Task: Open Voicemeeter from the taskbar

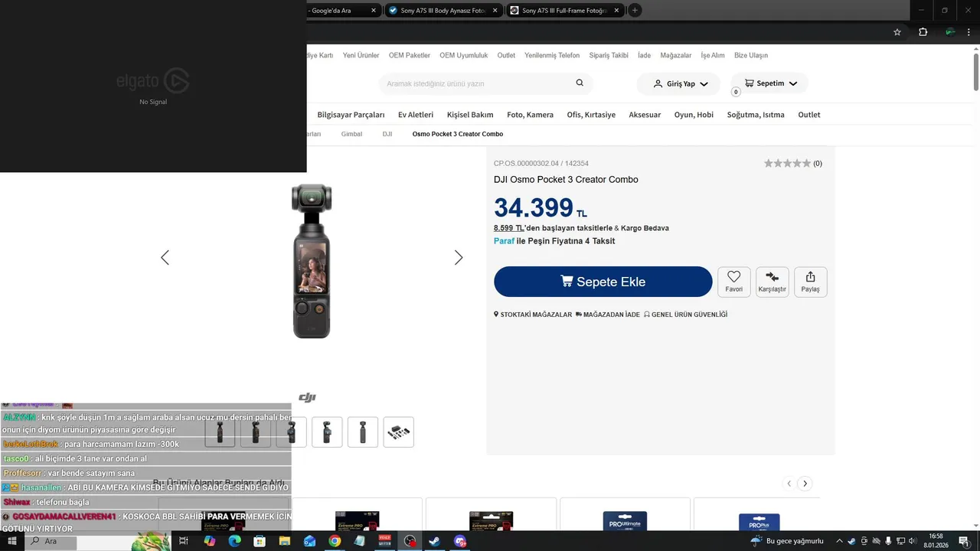Action: click(x=384, y=541)
